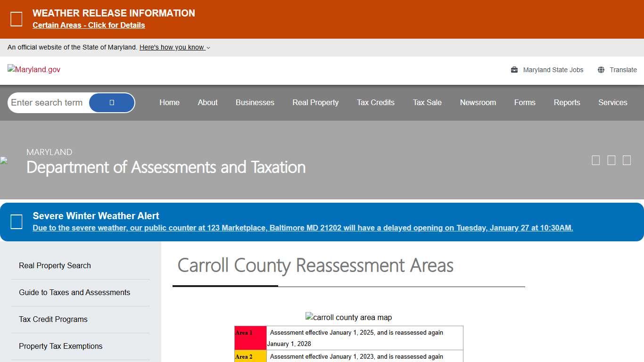Open the last social media icon in banner
Viewport: 644px width, 362px height.
click(627, 160)
